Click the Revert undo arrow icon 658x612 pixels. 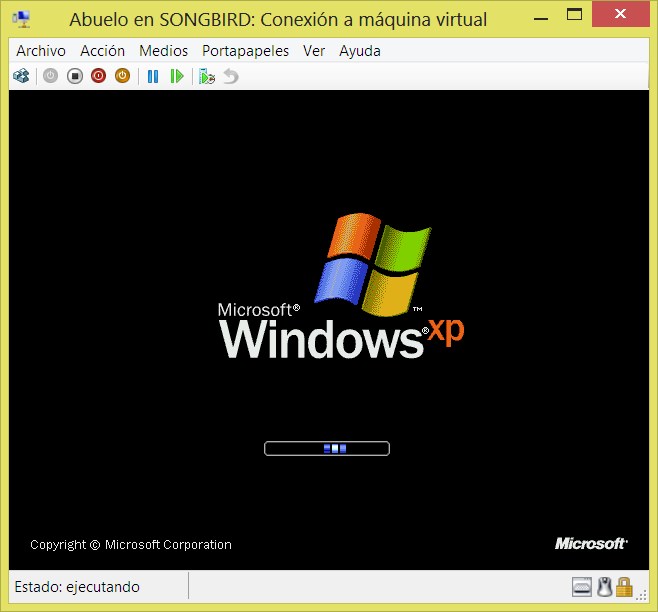click(x=231, y=76)
